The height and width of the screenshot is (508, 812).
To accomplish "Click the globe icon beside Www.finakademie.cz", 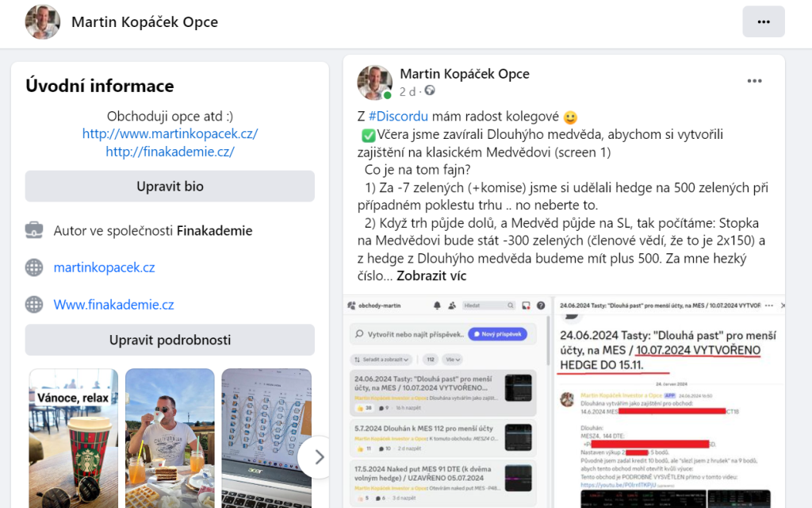I will click(34, 305).
